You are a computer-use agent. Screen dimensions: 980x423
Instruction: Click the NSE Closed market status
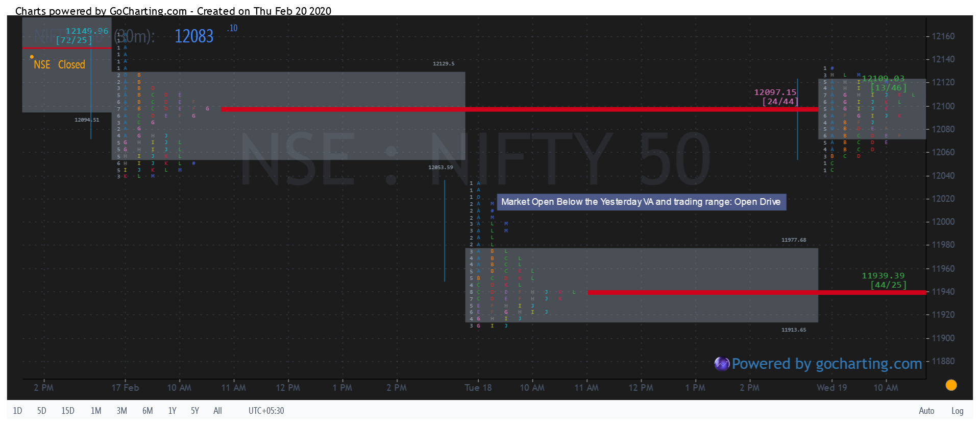59,64
